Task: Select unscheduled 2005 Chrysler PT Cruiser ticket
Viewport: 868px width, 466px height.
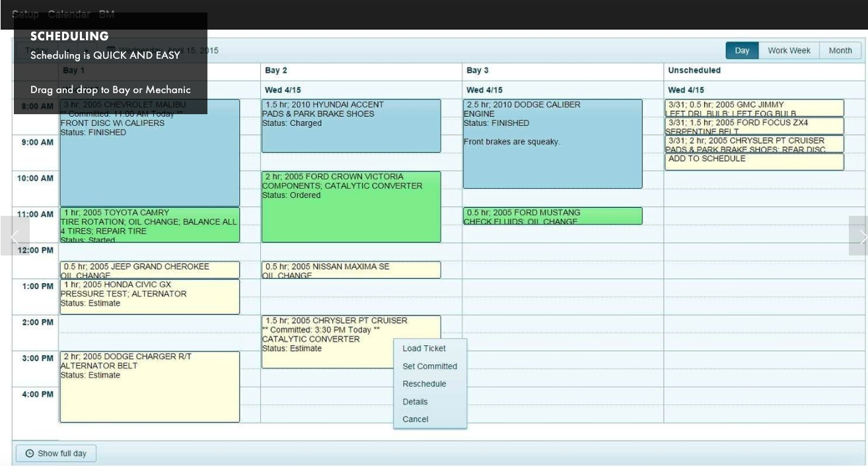Action: 754,144
